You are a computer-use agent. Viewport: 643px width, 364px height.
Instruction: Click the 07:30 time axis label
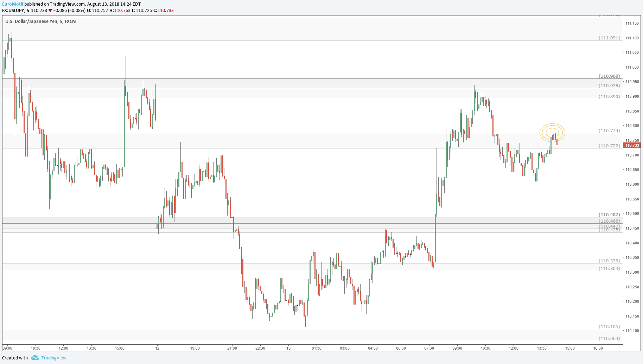coord(429,348)
